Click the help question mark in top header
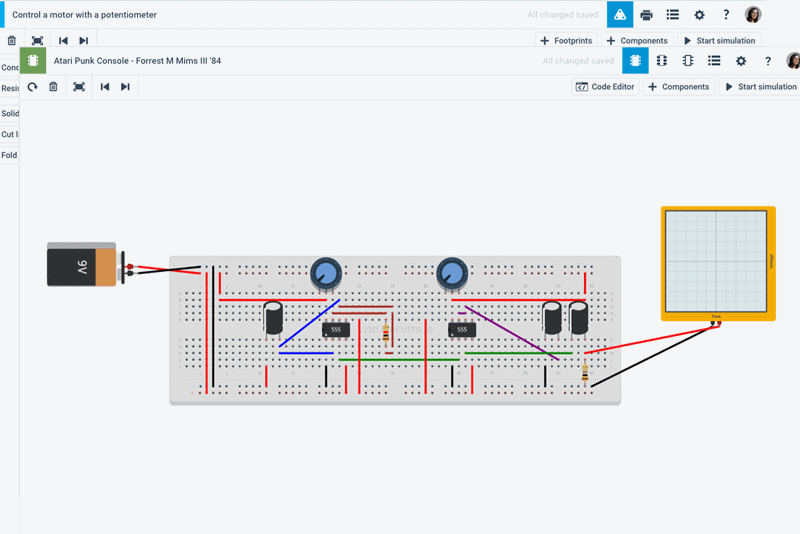 (x=726, y=15)
